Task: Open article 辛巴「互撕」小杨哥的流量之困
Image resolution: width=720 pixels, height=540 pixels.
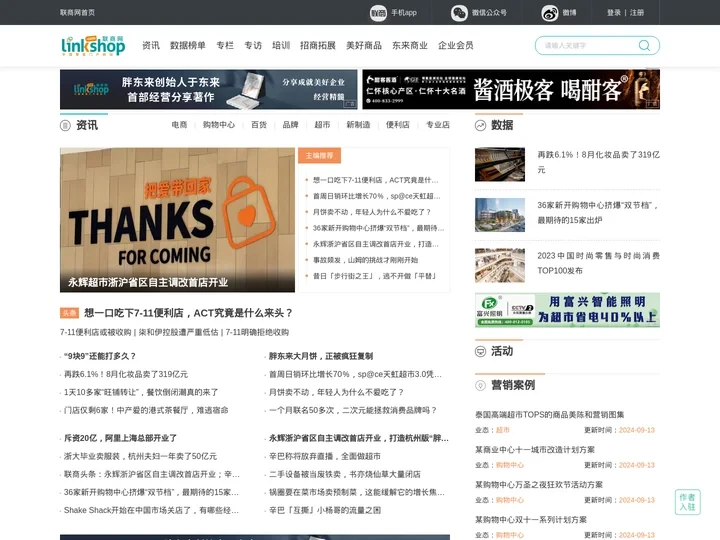Action: click(x=325, y=511)
